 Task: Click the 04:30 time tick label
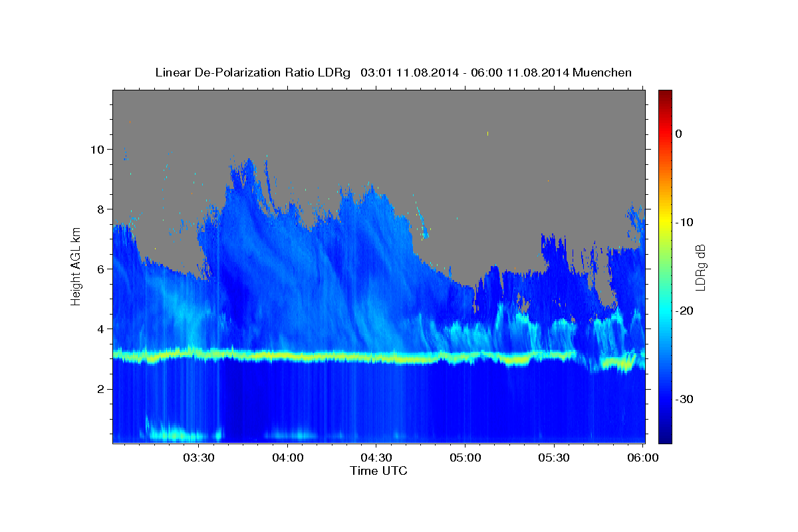coord(376,458)
